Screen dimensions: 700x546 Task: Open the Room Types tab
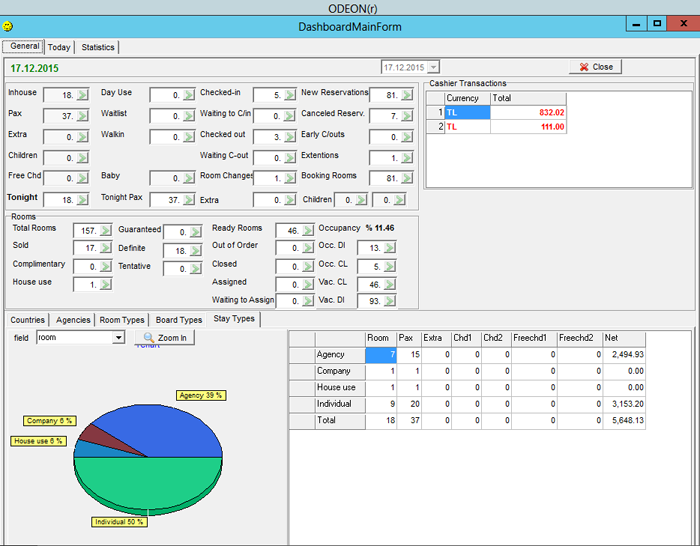122,320
